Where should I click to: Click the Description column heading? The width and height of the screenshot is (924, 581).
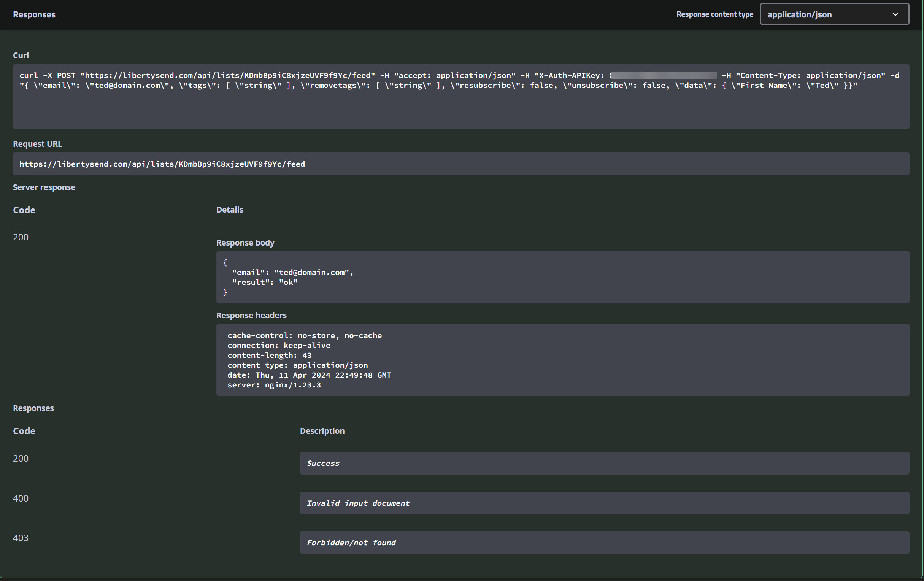(x=322, y=431)
